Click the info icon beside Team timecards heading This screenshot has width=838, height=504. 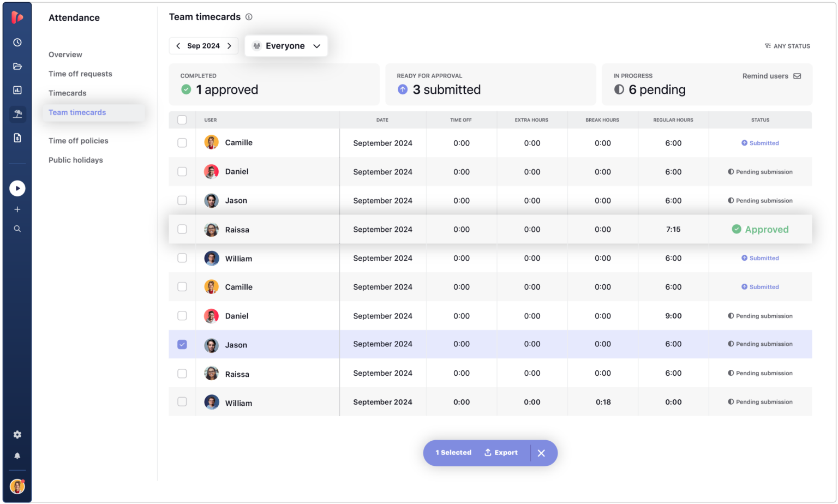tap(249, 17)
